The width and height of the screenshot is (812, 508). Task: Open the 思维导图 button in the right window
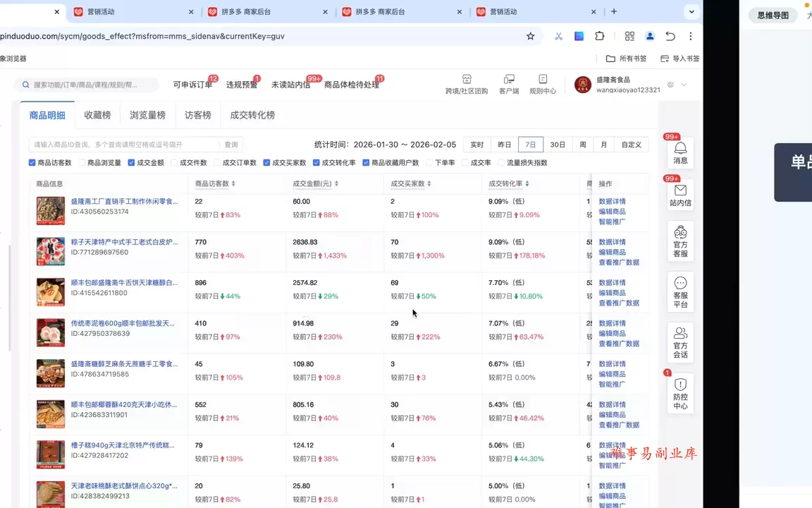pyautogui.click(x=773, y=16)
